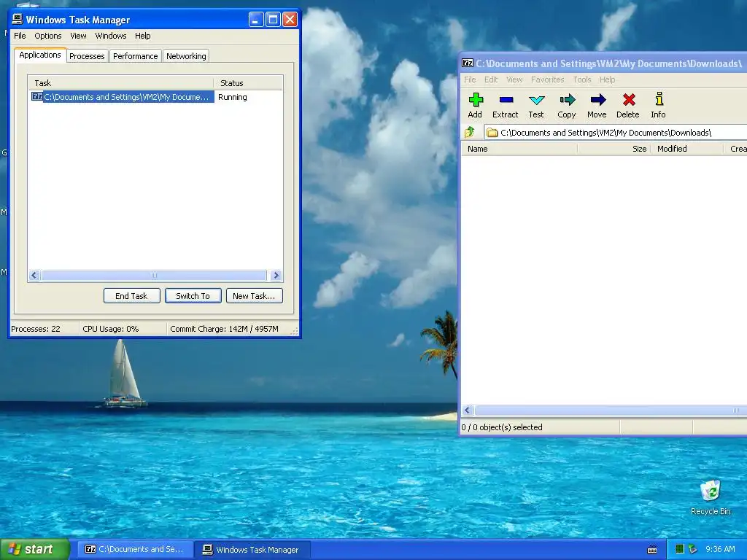
Task: Click the "Processes: 22" status text
Action: [36, 329]
